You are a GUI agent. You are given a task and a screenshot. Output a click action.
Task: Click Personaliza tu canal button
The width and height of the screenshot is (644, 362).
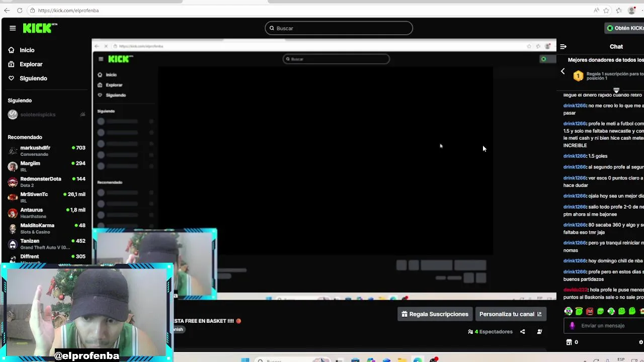[510, 314]
